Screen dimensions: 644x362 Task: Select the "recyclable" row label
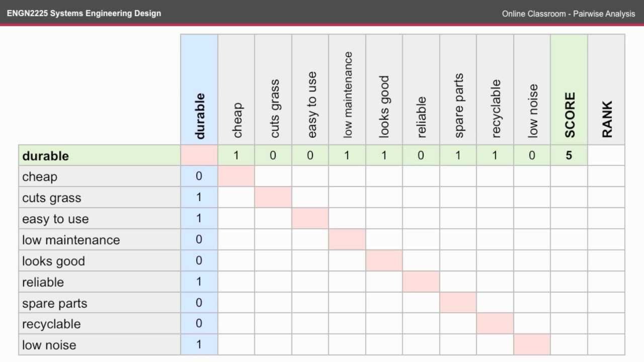pos(51,324)
